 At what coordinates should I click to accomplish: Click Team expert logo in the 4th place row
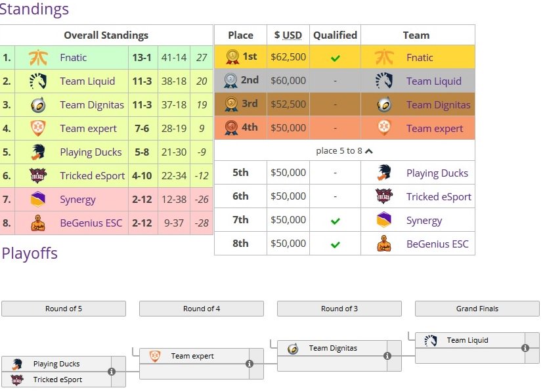pos(384,128)
